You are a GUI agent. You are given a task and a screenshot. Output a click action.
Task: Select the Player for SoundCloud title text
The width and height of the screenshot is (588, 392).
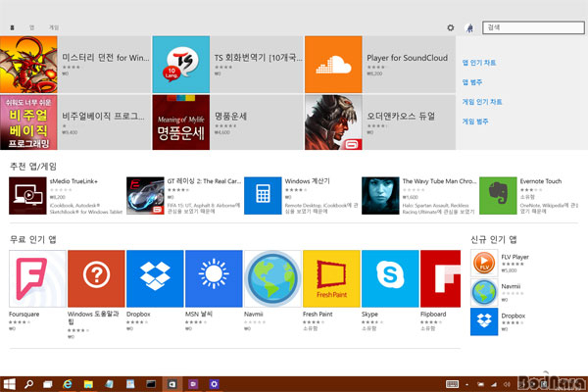pos(408,58)
